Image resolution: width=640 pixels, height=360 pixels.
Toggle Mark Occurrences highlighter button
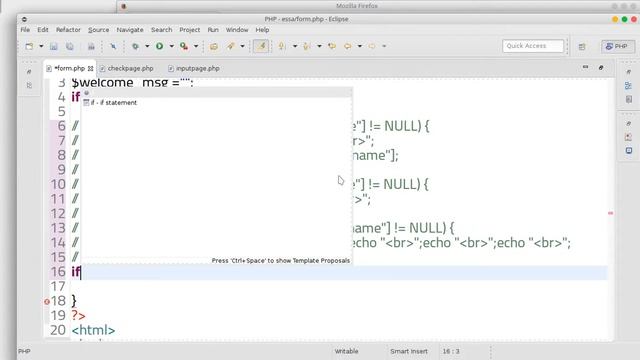(261, 46)
